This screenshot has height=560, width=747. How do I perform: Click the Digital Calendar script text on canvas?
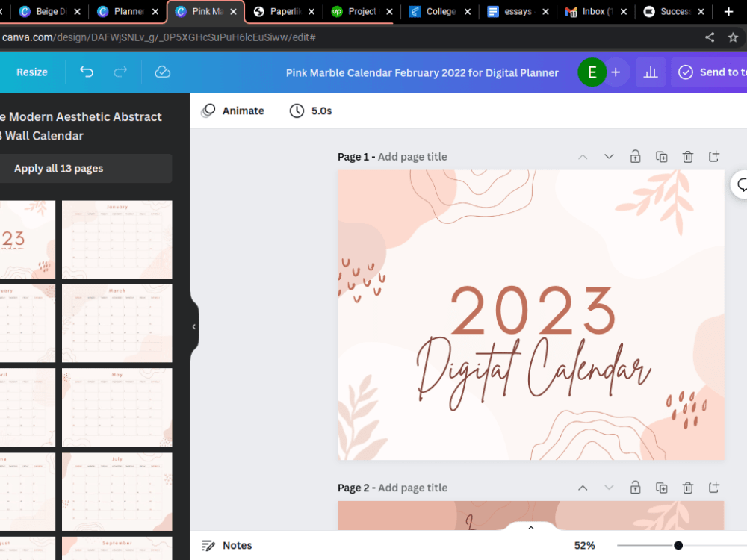click(x=533, y=373)
